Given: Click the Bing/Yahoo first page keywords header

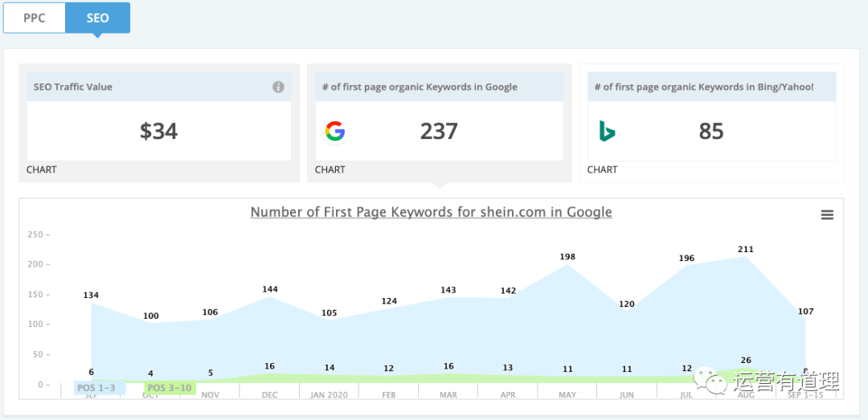Looking at the screenshot, I should pyautogui.click(x=704, y=87).
